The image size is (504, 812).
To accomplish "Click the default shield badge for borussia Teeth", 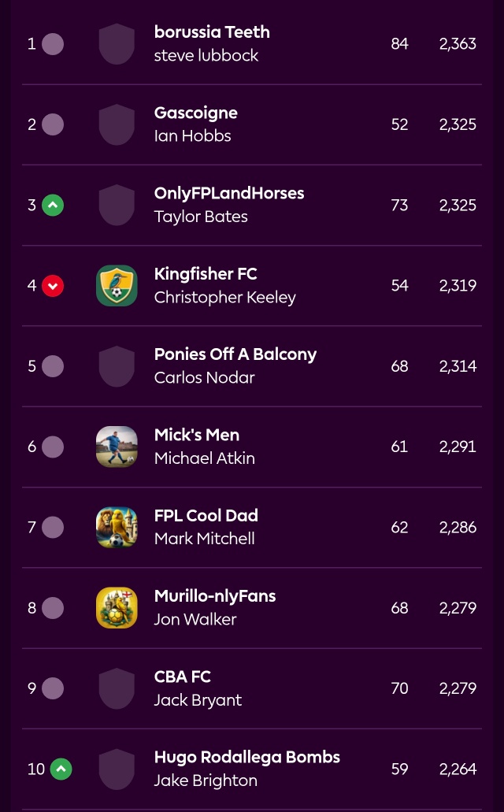I will 117,44.
